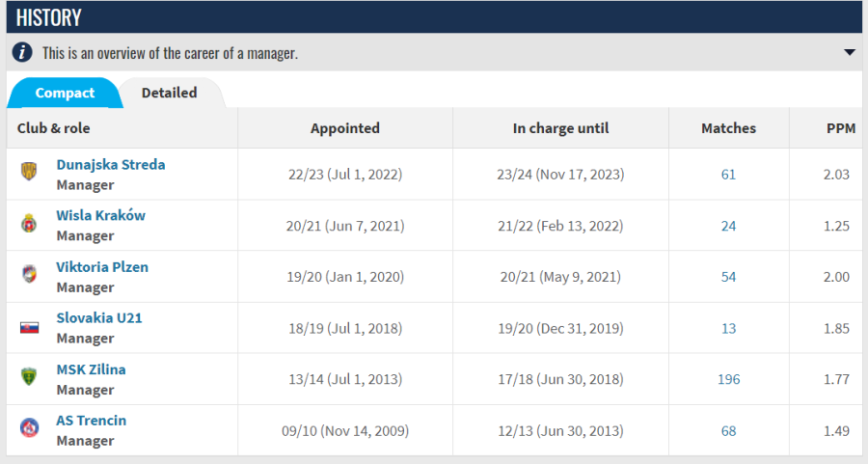Select the Compact tab
Image resolution: width=868 pixels, height=464 pixels.
[x=65, y=93]
